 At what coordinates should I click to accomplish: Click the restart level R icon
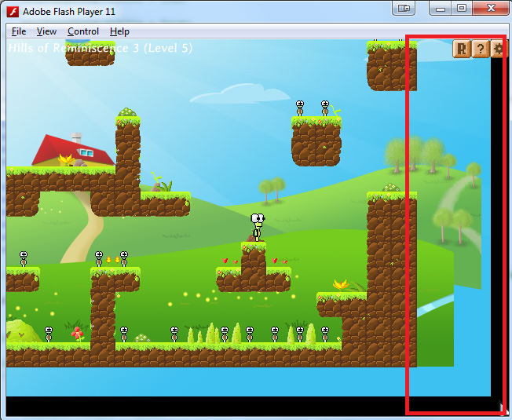(461, 49)
